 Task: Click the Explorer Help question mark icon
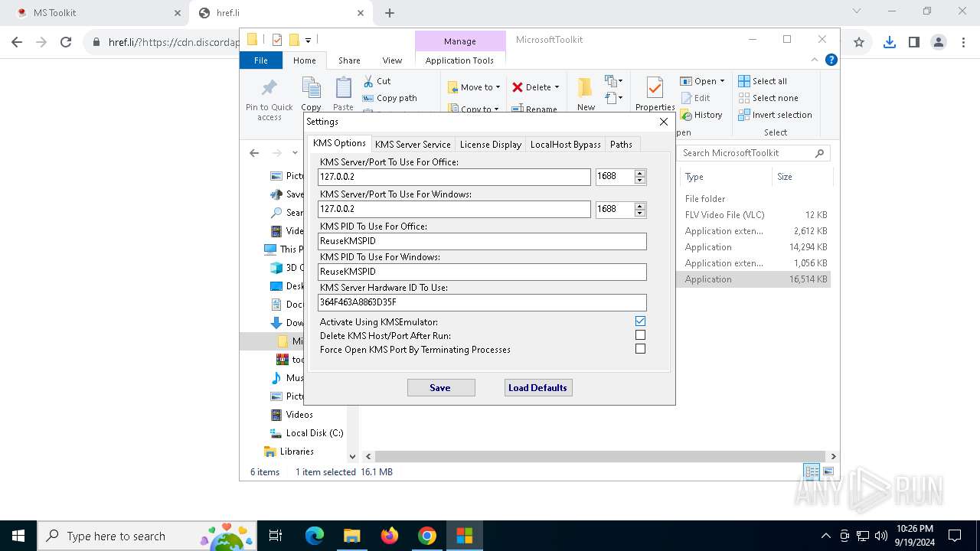(831, 60)
